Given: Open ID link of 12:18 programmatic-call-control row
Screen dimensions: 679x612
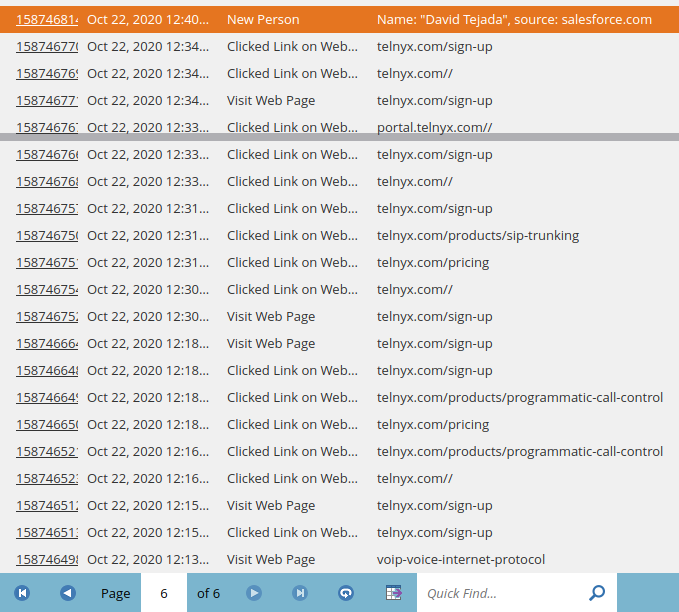Looking at the screenshot, I should coord(47,398).
